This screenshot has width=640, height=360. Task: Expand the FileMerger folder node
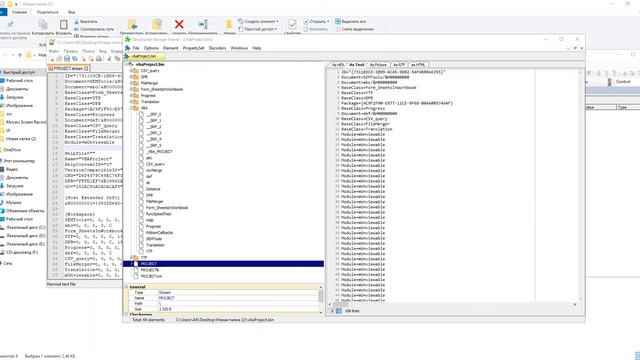point(131,83)
